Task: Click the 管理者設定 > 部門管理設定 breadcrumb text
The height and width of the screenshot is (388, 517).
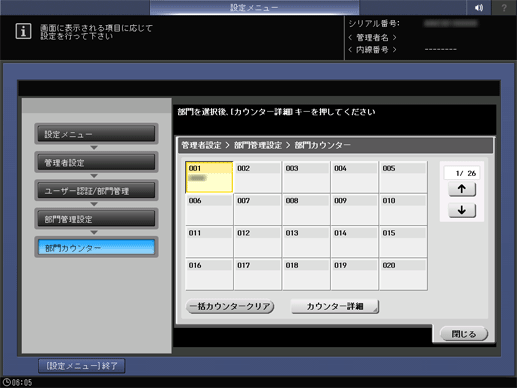Action: (232, 145)
